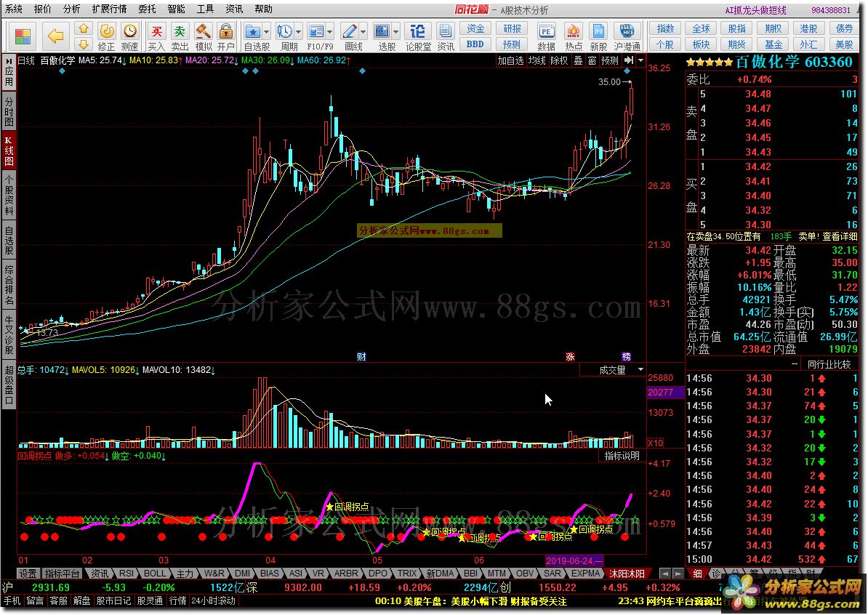Open the 论股堂 forum icon
This screenshot has height=615, width=868.
coord(418,36)
